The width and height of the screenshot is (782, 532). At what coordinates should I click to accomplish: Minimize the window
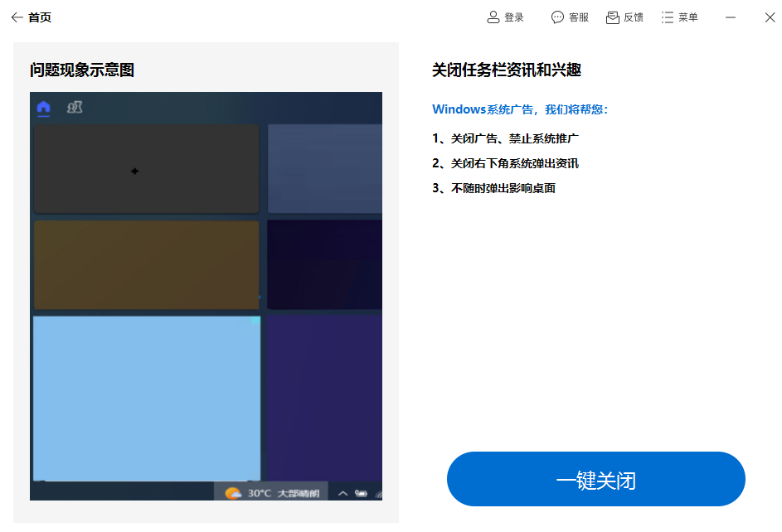tap(731, 17)
